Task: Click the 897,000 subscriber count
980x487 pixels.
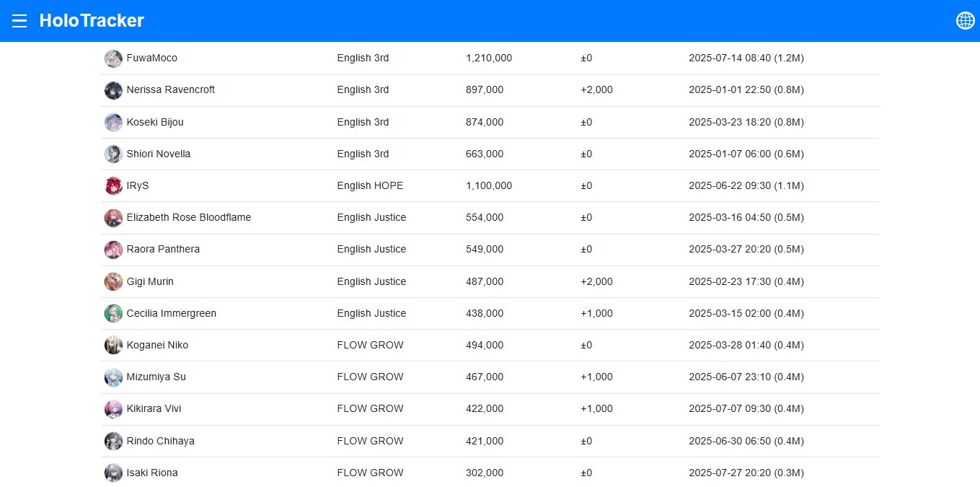Action: [485, 89]
